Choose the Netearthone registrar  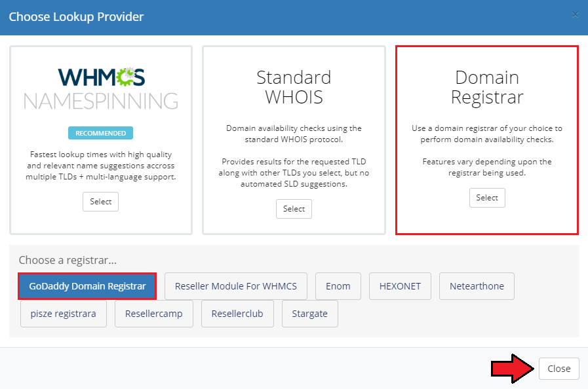pos(477,286)
